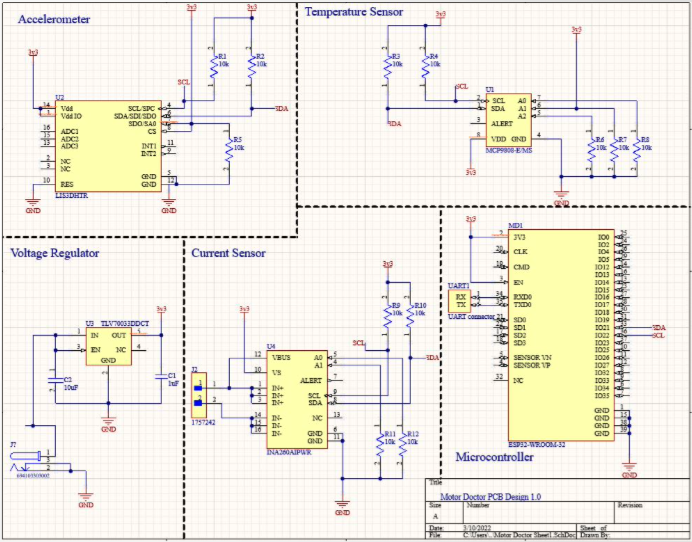Image resolution: width=692 pixels, height=542 pixels.
Task: Select GND symbol under TLV70033DDCT regulator
Action: [109, 423]
